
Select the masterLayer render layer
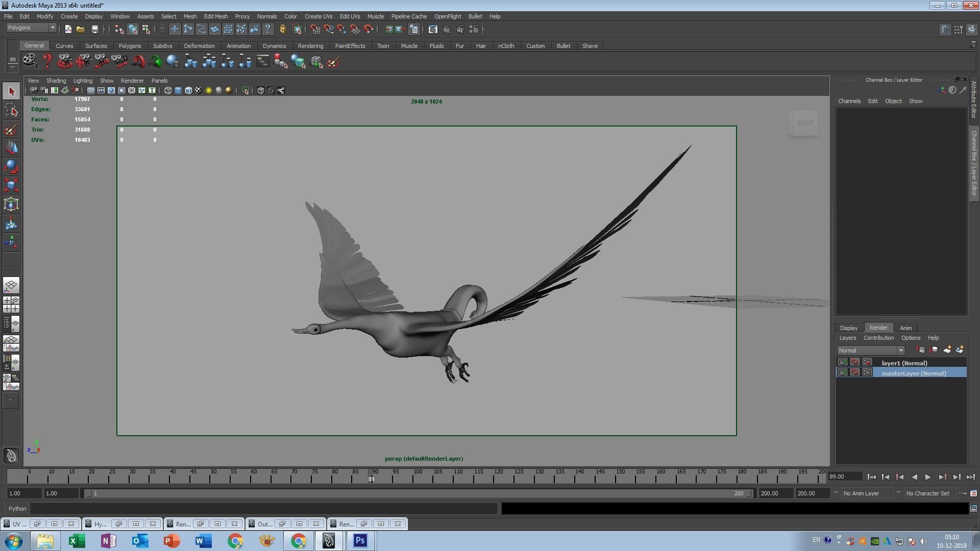914,373
